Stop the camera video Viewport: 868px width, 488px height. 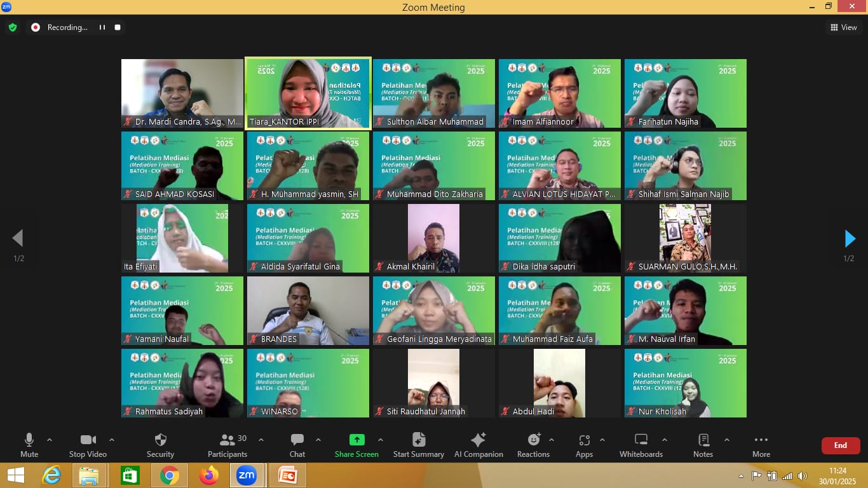pyautogui.click(x=88, y=445)
